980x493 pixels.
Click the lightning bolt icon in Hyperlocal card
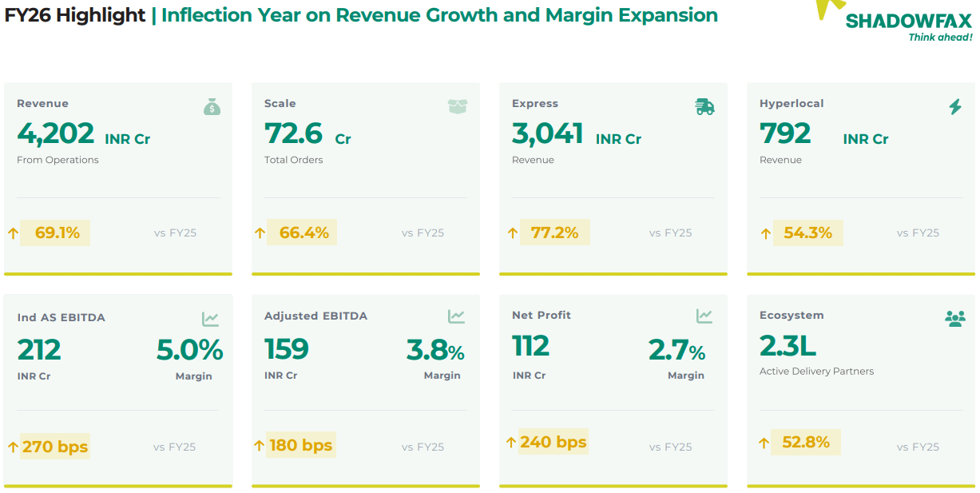pyautogui.click(x=955, y=106)
